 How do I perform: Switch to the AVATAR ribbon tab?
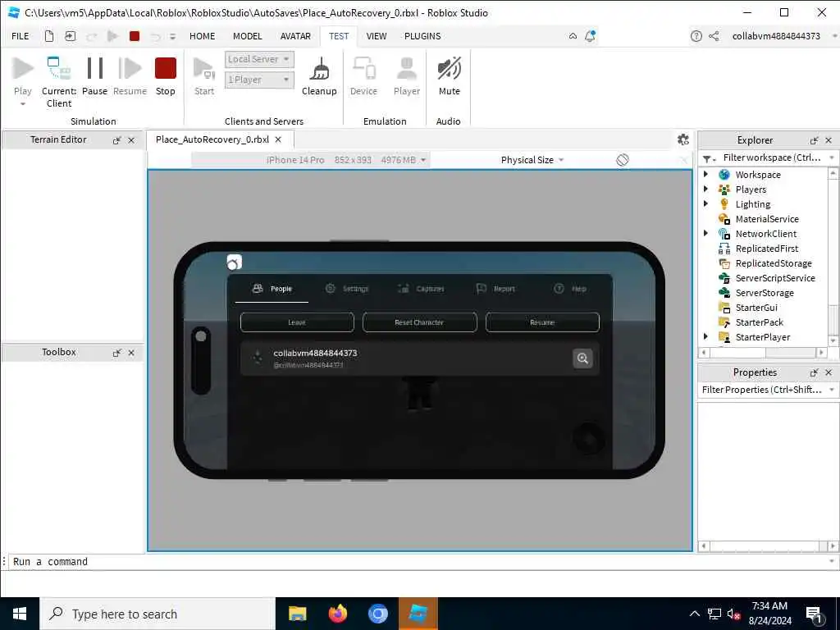click(x=295, y=36)
